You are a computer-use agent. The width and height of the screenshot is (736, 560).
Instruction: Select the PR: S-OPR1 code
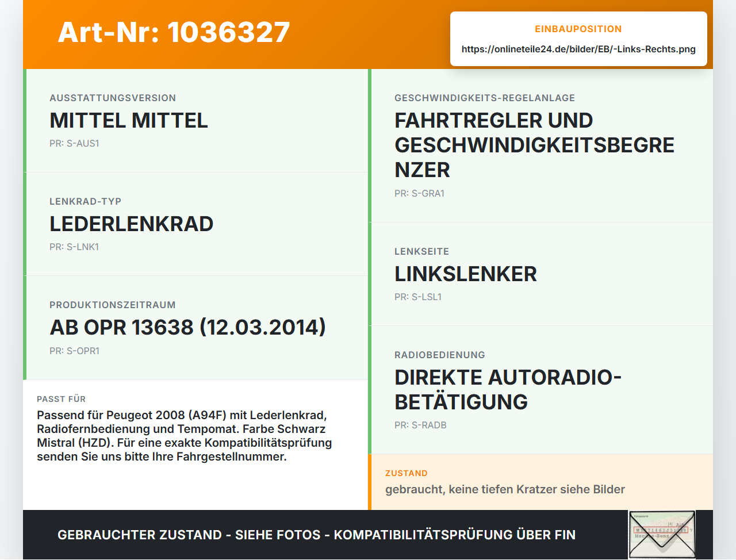click(x=74, y=351)
